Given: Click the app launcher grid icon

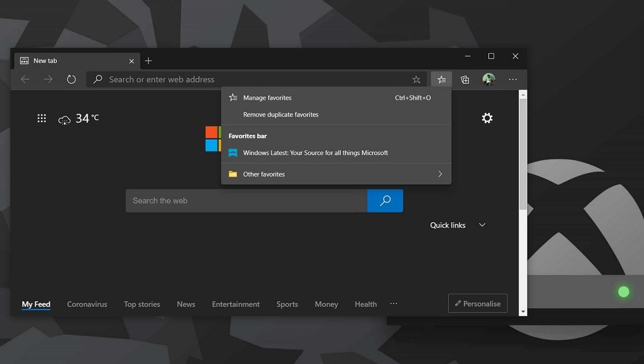Looking at the screenshot, I should [x=42, y=118].
